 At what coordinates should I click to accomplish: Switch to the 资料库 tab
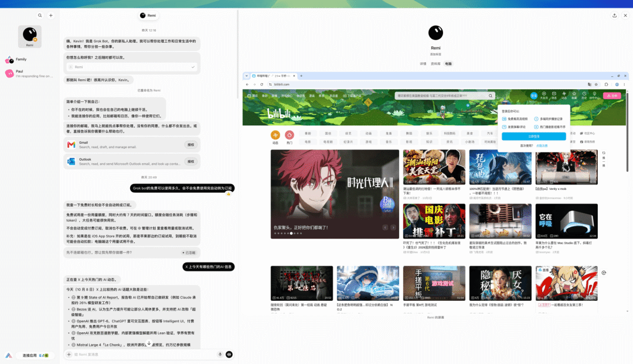[x=435, y=64]
